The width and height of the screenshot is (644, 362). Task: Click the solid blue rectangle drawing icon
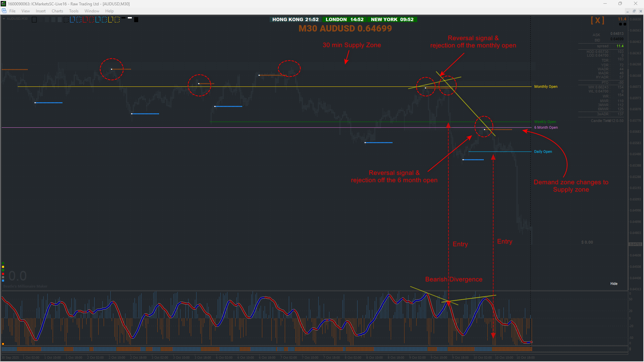click(x=72, y=19)
